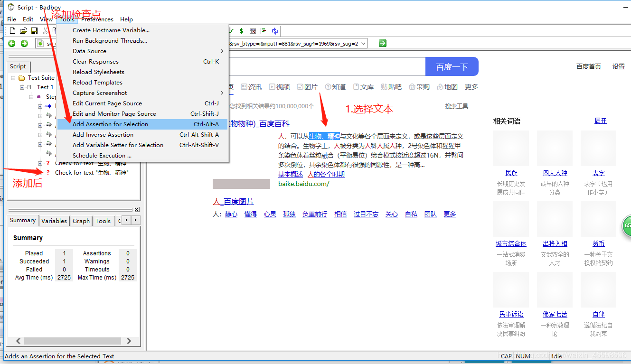The height and width of the screenshot is (364, 631).
Task: Open the Edit menu
Action: [28, 19]
